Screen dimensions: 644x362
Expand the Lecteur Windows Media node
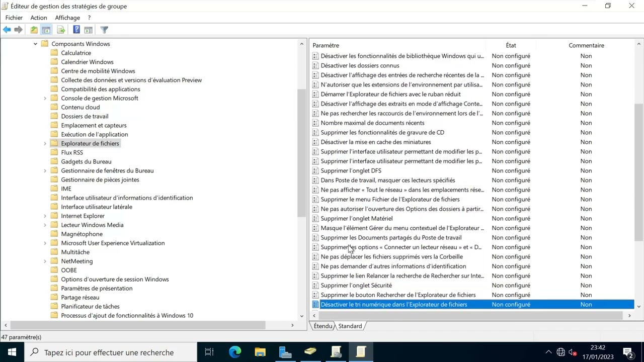point(45,225)
